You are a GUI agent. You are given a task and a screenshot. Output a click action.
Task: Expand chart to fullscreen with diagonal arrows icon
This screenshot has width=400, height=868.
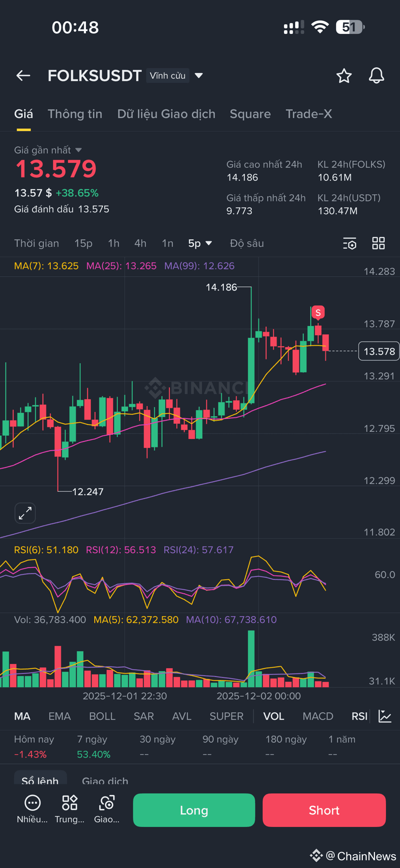click(x=25, y=513)
